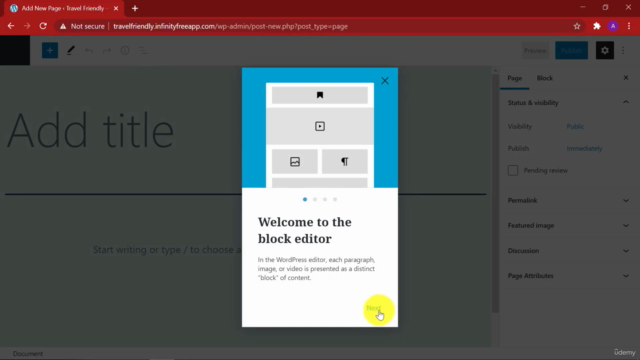This screenshot has width=640, height=360.
Task: Close the settings sidebar panel
Action: click(626, 78)
